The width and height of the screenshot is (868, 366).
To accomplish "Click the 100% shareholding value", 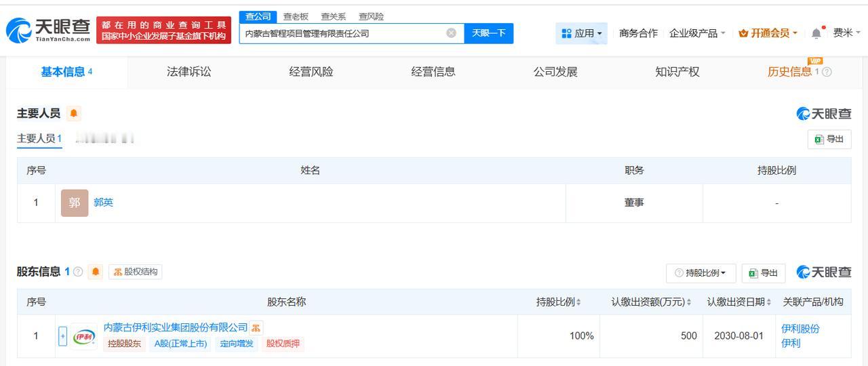I will click(582, 336).
